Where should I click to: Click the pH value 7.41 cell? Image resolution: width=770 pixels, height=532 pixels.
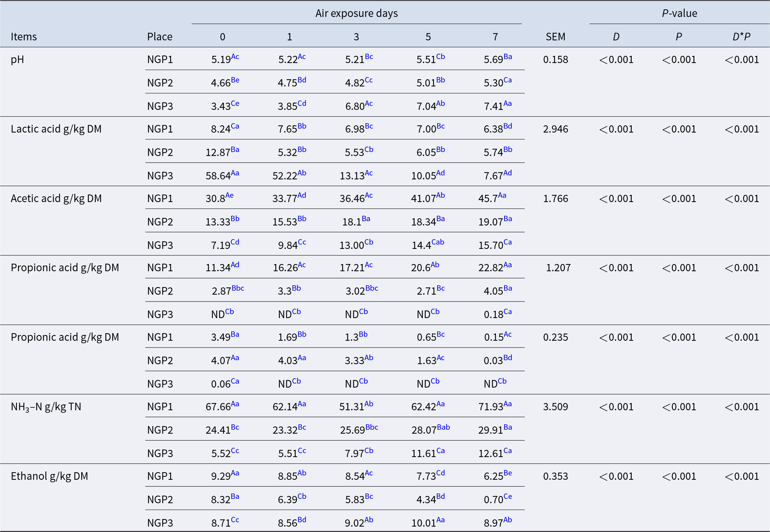pos(493,106)
